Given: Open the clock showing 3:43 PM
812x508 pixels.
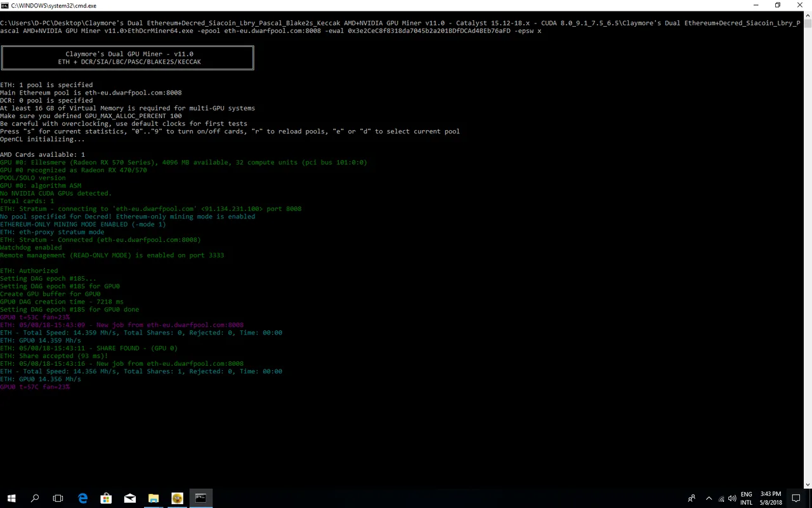Looking at the screenshot, I should (x=770, y=498).
